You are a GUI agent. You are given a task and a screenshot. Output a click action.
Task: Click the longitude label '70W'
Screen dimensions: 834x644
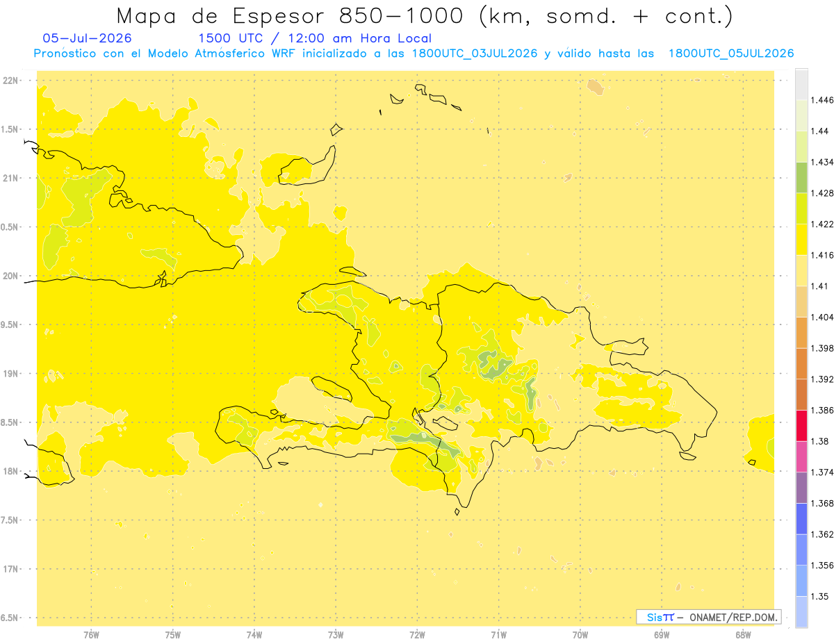point(580,635)
